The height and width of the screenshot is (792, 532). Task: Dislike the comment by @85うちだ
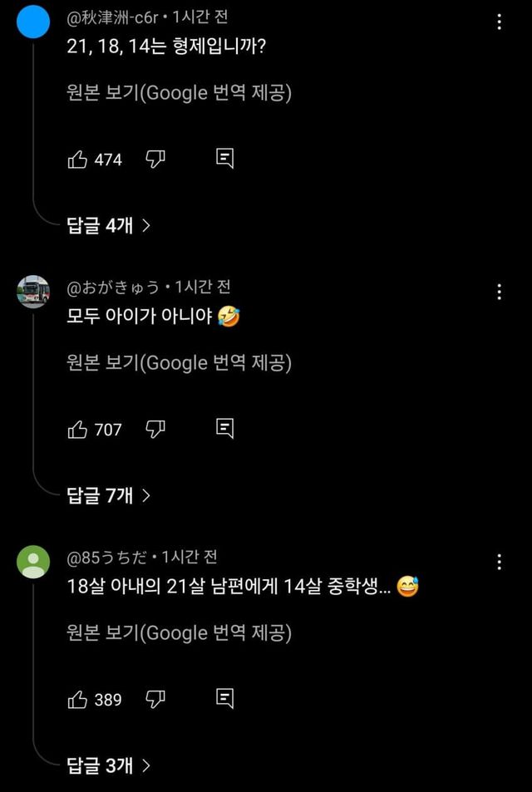point(155,699)
